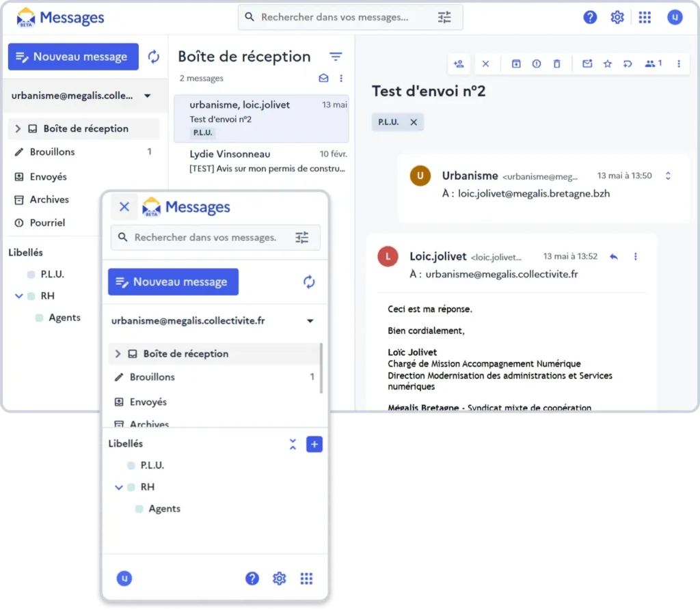Remove the P.L.U. label from the thread
The width and height of the screenshot is (700, 610).
tap(414, 122)
